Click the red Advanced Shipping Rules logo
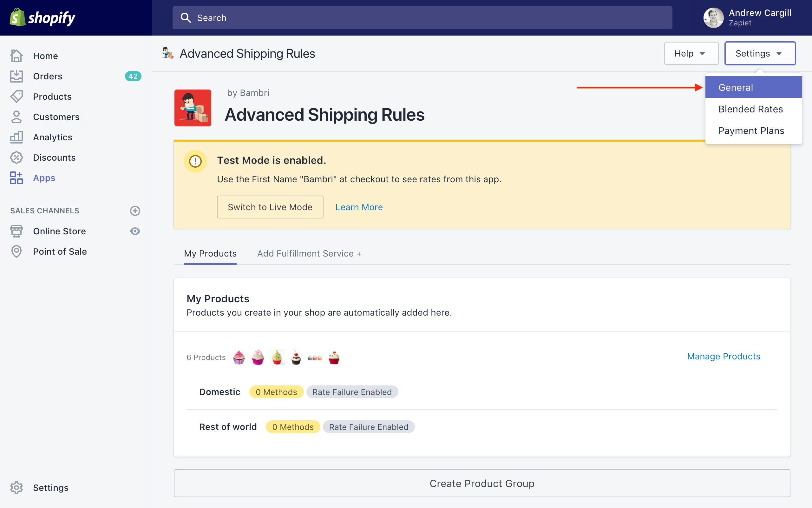The height and width of the screenshot is (508, 812). (193, 108)
